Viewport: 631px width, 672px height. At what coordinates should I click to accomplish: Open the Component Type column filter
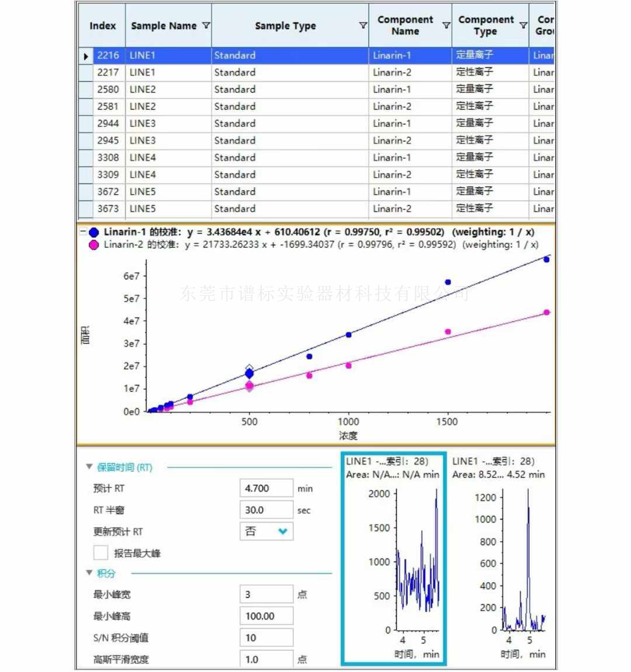[523, 26]
